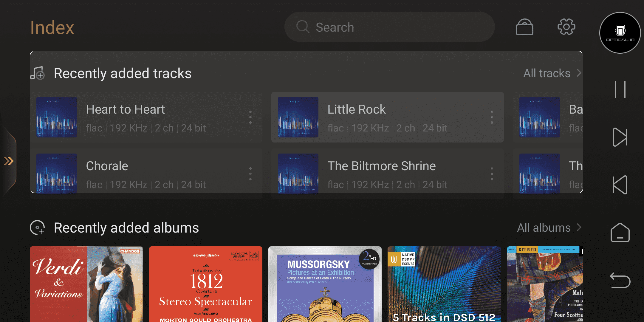
Task: Open the settings gear icon
Action: tap(566, 27)
